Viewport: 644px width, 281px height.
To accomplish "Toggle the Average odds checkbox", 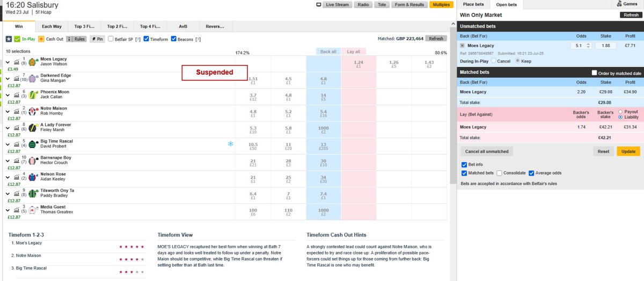I will pos(531,173).
